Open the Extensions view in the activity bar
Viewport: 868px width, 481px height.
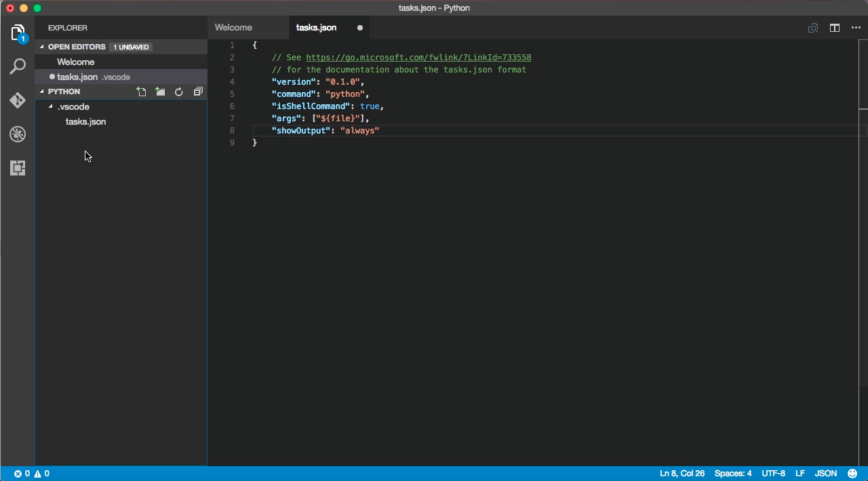[18, 168]
